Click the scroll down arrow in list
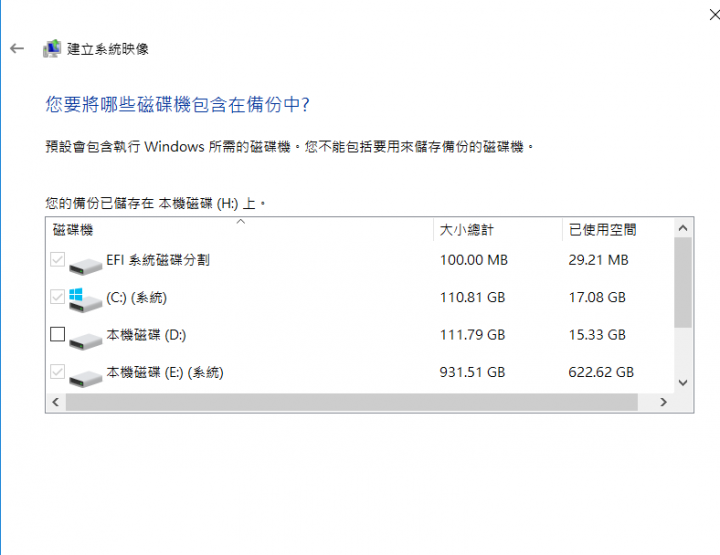Image resolution: width=720 pixels, height=555 pixels. coord(683,382)
